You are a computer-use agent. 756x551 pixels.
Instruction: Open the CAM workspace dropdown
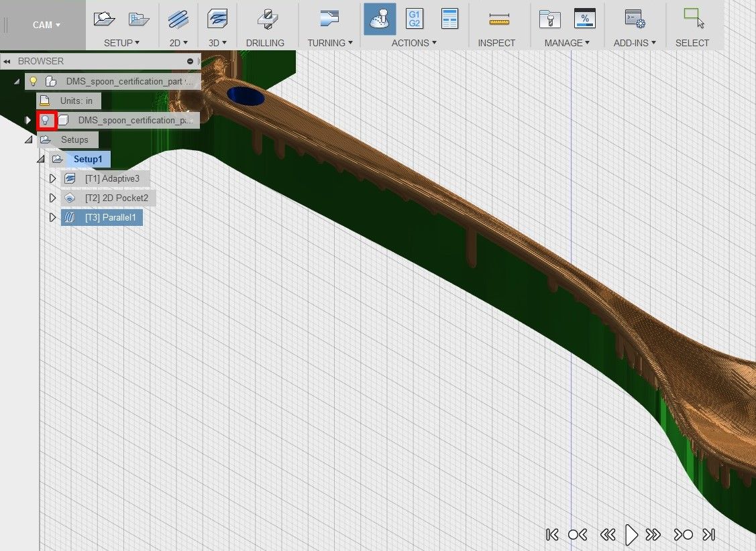pyautogui.click(x=46, y=25)
